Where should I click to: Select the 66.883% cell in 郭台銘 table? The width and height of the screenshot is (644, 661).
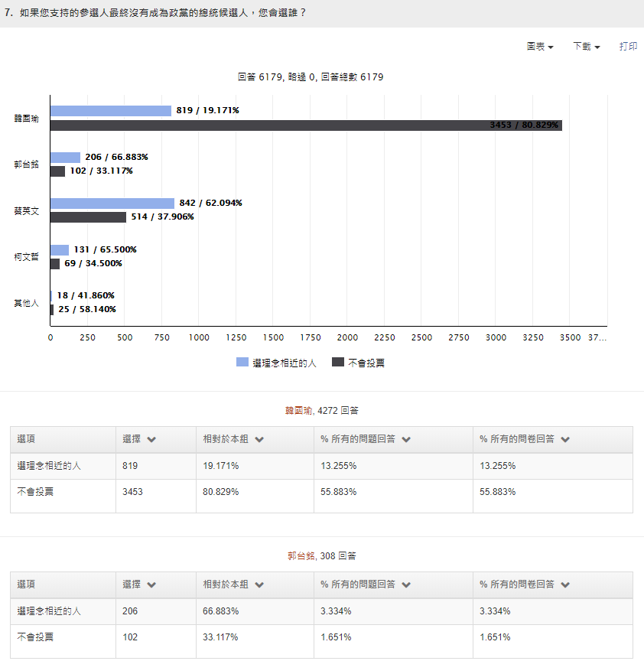point(255,612)
